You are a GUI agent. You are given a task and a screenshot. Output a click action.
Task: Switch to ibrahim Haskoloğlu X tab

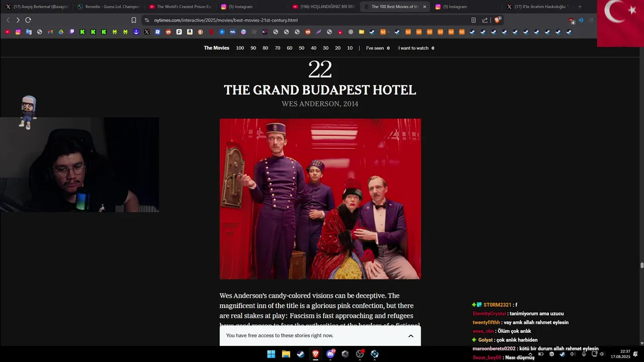537,7
